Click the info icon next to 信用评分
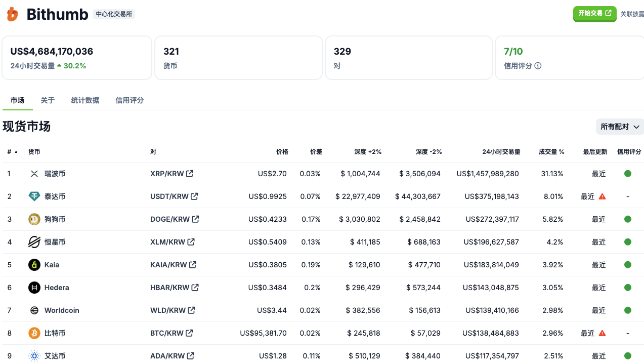644x363 pixels. coord(538,66)
